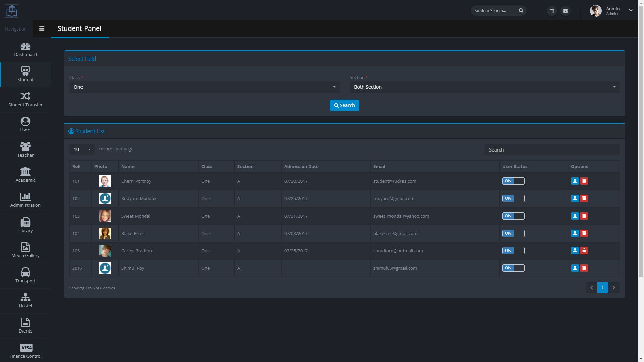This screenshot has height=362, width=644.
Task: Toggle Shimul Roy's ON status switch
Action: point(513,268)
